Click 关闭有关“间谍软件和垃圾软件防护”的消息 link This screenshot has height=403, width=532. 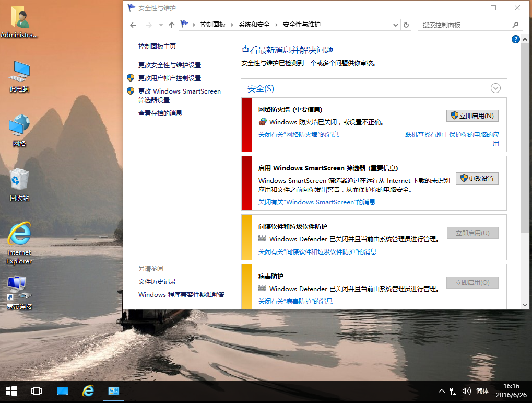[317, 252]
